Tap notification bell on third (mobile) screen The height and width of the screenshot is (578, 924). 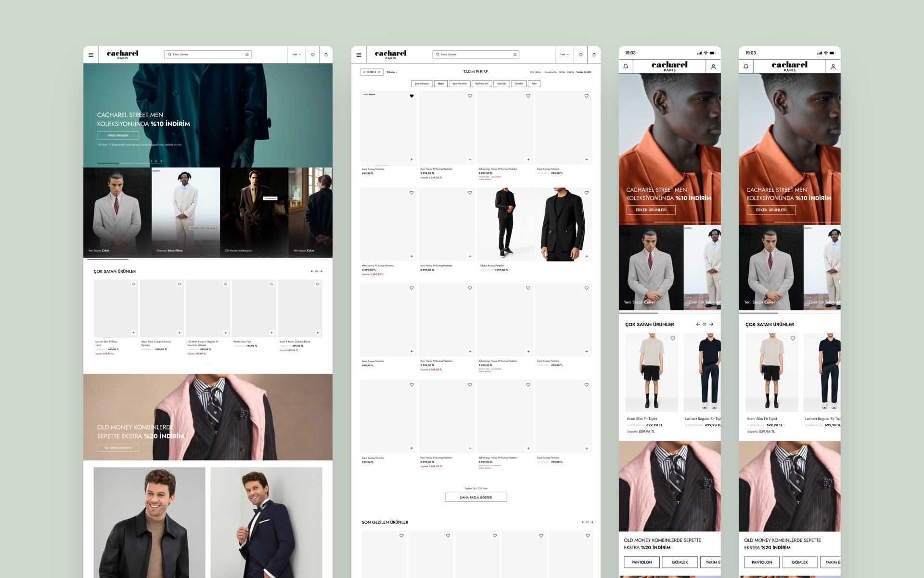pyautogui.click(x=626, y=67)
